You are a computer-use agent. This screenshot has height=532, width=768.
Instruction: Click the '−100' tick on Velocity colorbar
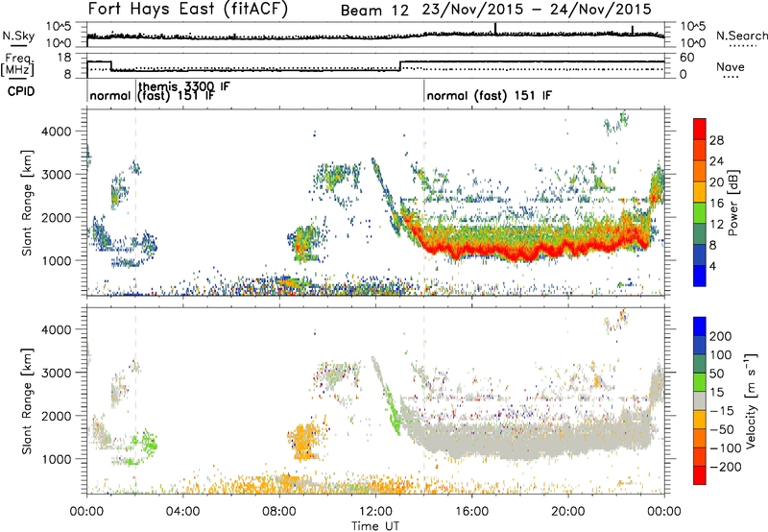[726, 448]
